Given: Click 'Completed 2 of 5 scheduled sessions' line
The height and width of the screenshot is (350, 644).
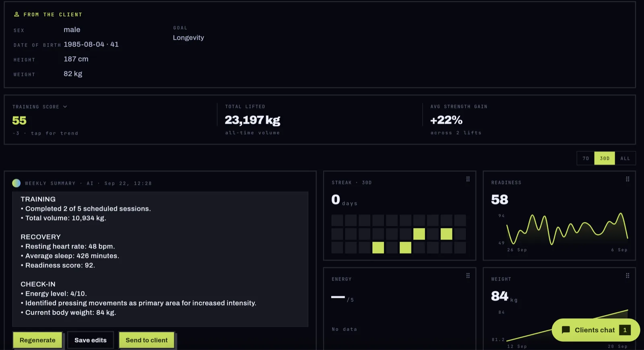Looking at the screenshot, I should point(86,209).
